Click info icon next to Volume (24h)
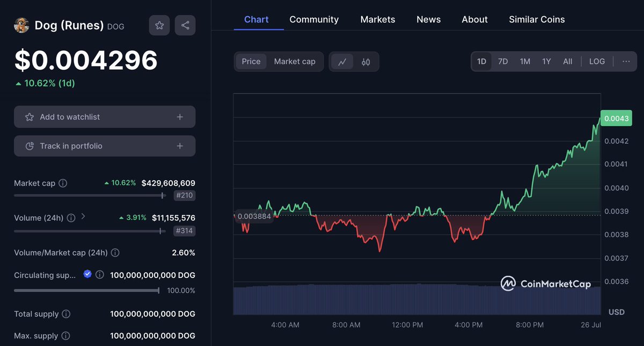644x346 pixels. tap(70, 218)
